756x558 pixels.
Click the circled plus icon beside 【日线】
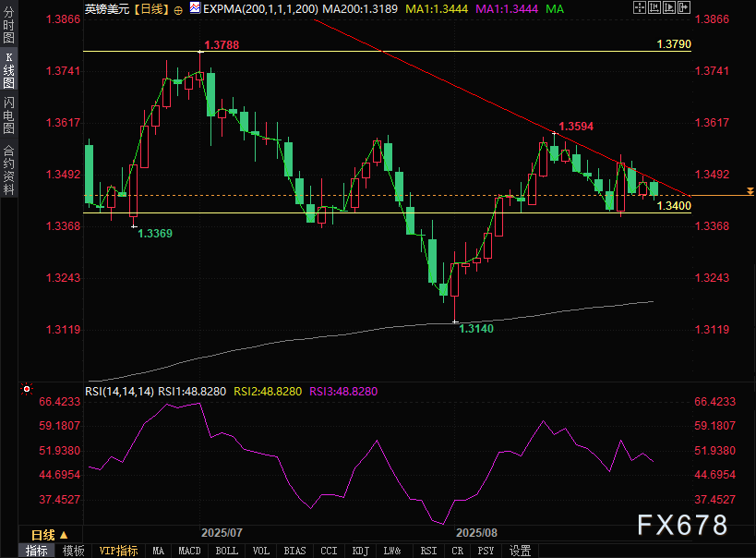point(178,8)
